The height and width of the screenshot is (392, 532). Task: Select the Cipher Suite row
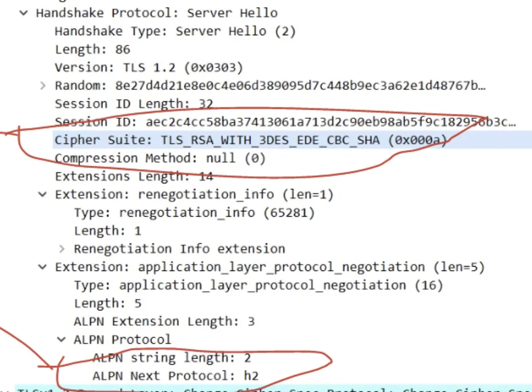point(292,140)
